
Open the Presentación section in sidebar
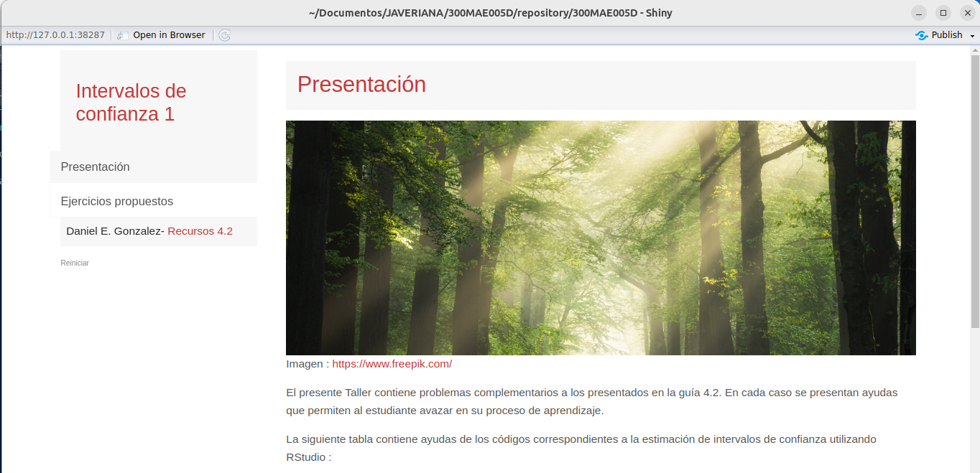96,167
